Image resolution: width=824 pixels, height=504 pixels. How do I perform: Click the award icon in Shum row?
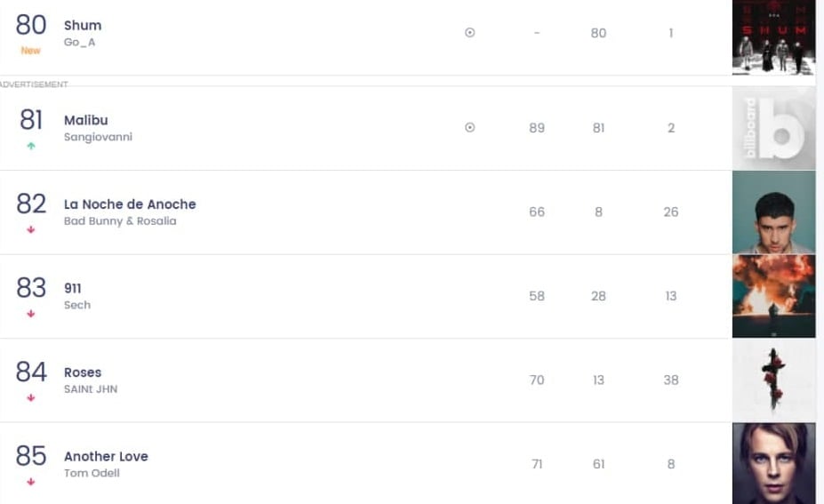coord(470,33)
